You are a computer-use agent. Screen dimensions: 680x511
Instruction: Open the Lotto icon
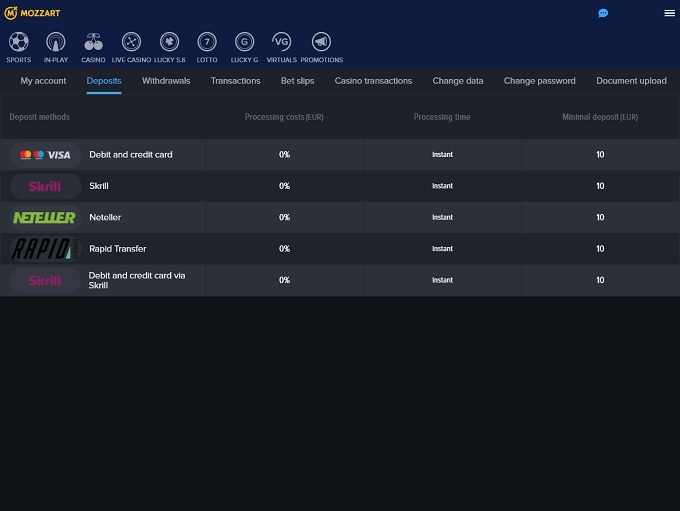coord(207,42)
